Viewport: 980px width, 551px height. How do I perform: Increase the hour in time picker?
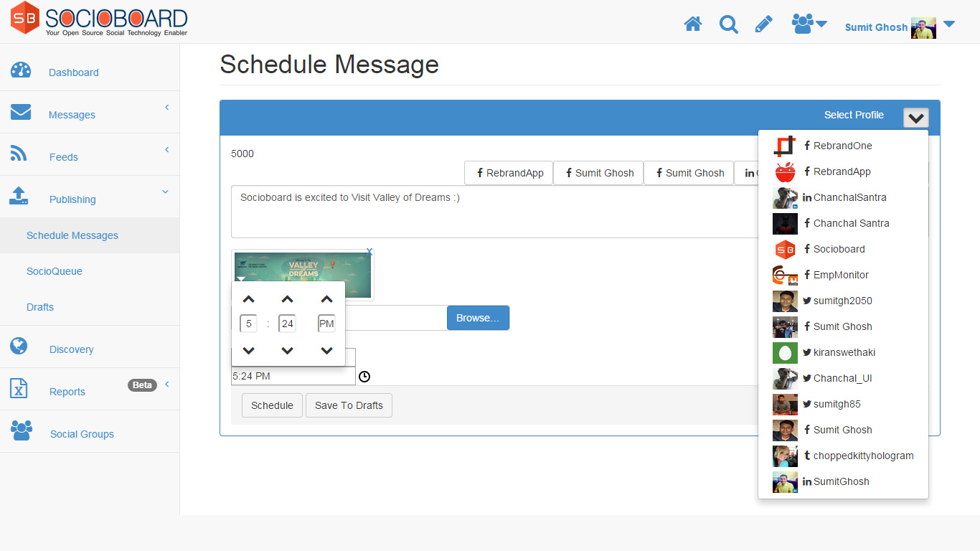[248, 300]
